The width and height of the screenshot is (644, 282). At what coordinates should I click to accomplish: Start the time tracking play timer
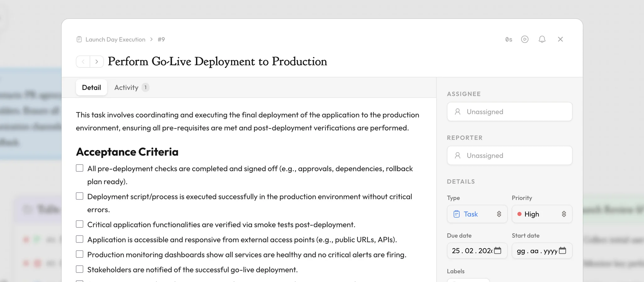pyautogui.click(x=525, y=39)
